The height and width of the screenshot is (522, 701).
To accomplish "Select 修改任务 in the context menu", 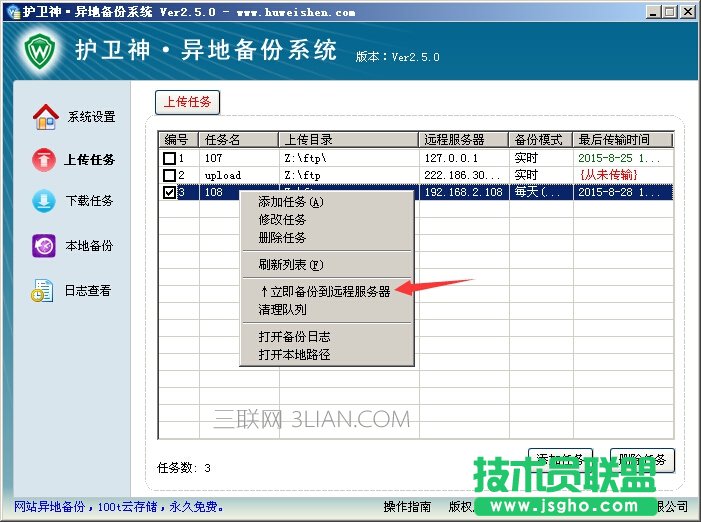I will (282, 220).
